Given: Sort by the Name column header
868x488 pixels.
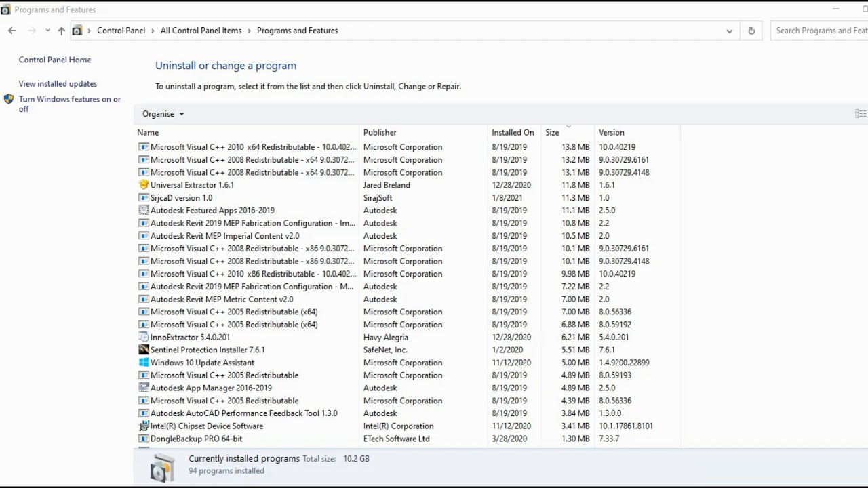Looking at the screenshot, I should pyautogui.click(x=148, y=133).
